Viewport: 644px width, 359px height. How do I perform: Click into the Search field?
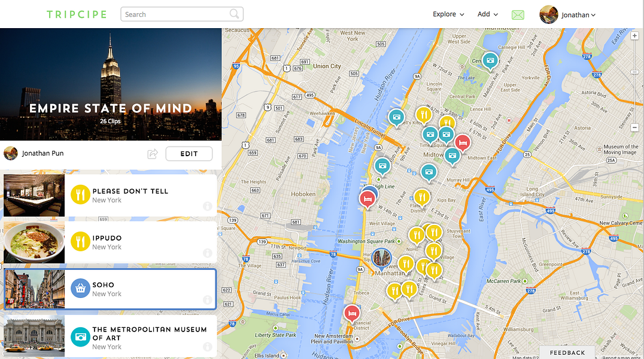click(x=181, y=14)
